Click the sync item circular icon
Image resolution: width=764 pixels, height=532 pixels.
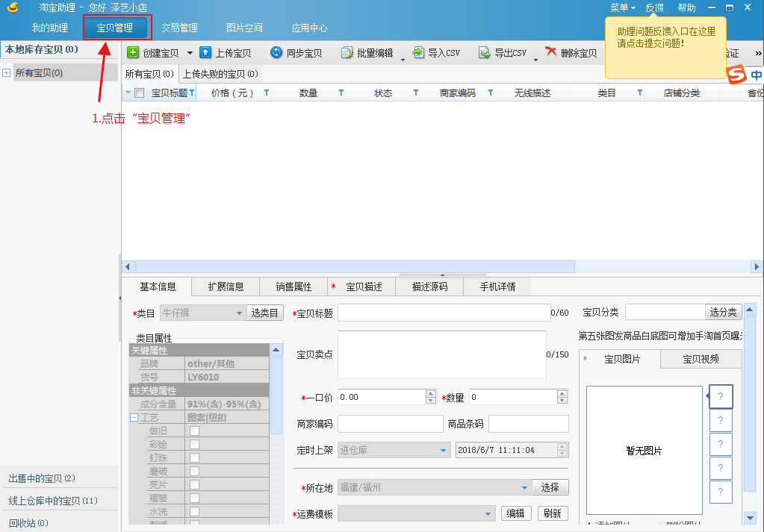(x=276, y=52)
